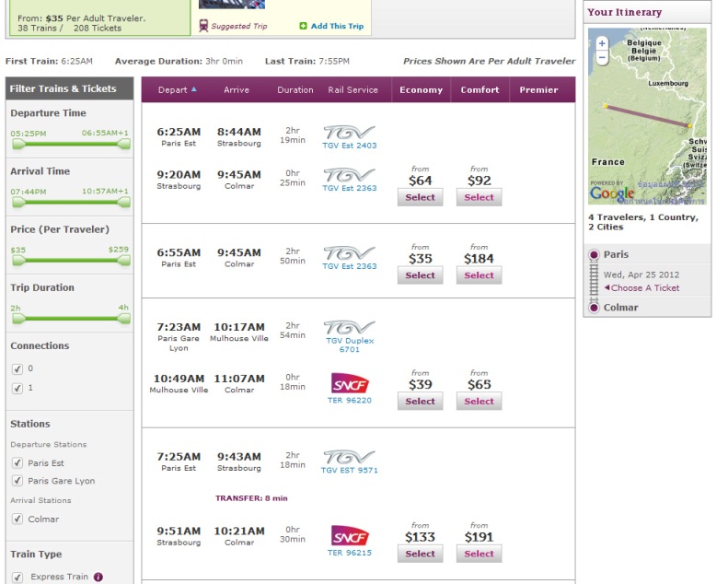The height and width of the screenshot is (584, 728).
Task: Click the 'Last Train: 7:55PM' text
Action: 306,61
